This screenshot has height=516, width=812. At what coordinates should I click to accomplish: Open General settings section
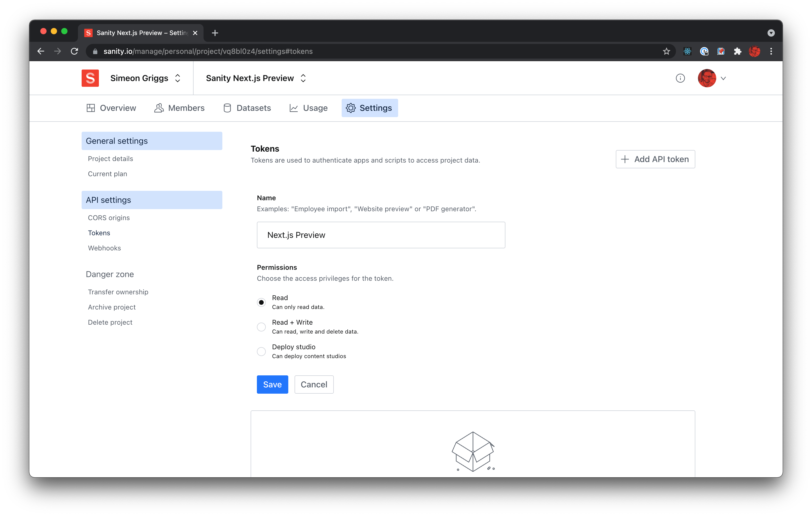click(152, 141)
